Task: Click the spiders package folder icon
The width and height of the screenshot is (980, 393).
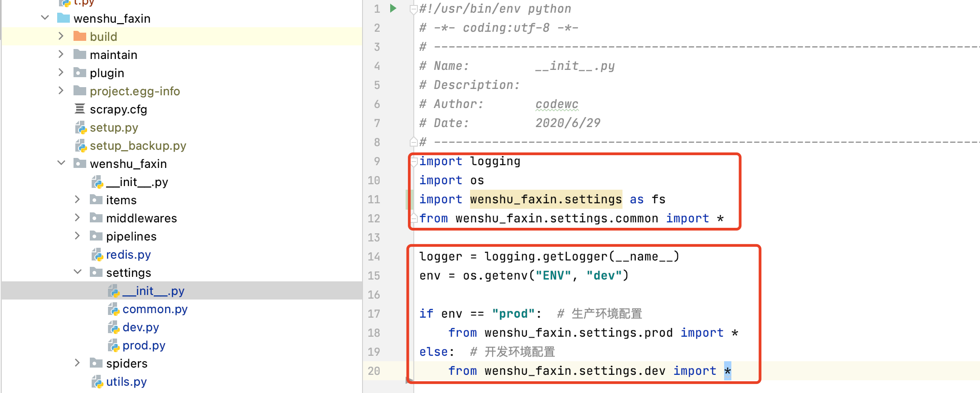Action: pyautogui.click(x=96, y=363)
